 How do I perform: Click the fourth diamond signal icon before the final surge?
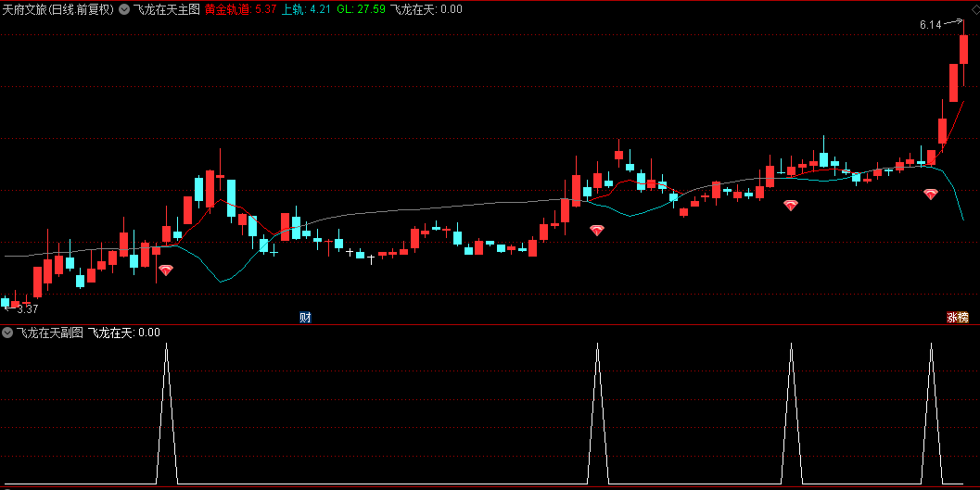[931, 195]
